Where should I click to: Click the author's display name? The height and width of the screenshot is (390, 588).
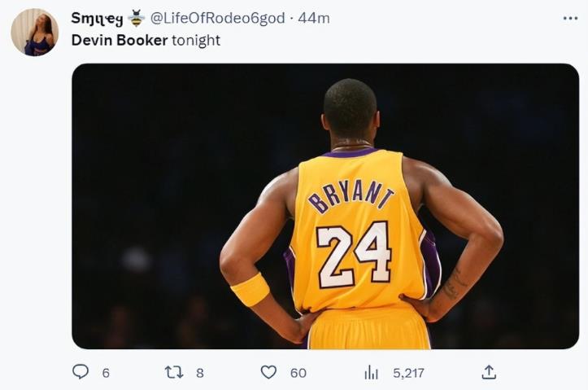[x=97, y=18]
